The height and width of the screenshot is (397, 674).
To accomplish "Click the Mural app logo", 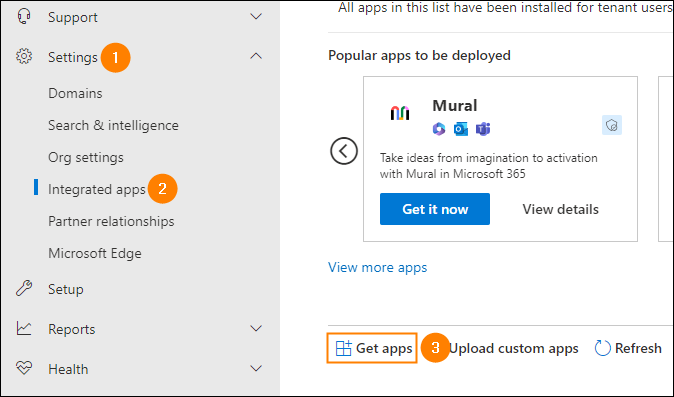I will (400, 113).
